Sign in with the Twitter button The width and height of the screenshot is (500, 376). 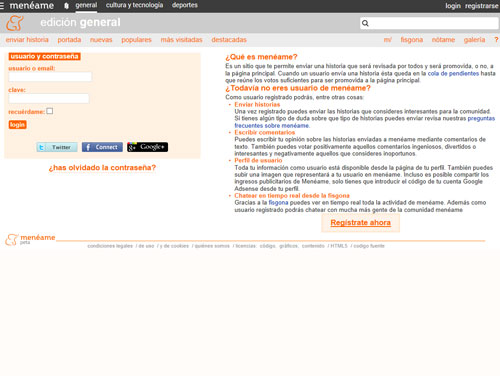[57, 147]
